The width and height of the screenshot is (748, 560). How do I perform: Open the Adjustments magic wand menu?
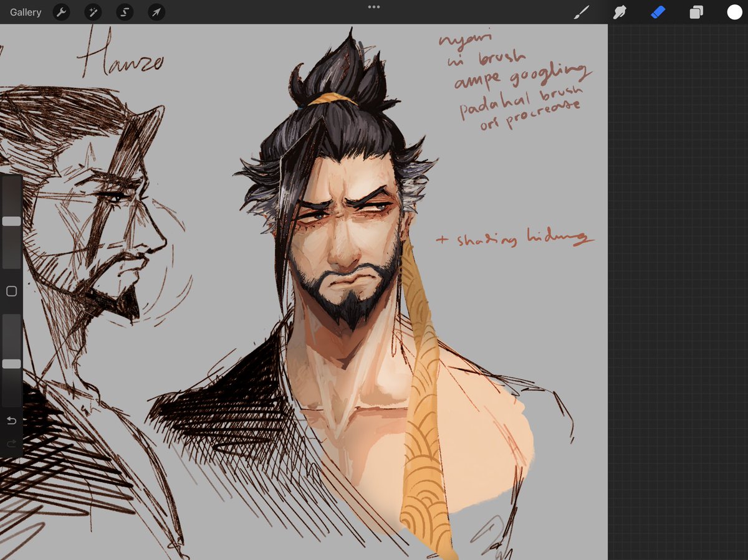(93, 12)
